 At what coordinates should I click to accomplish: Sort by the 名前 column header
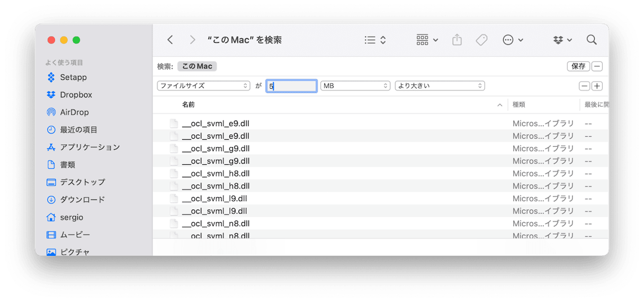tap(189, 105)
